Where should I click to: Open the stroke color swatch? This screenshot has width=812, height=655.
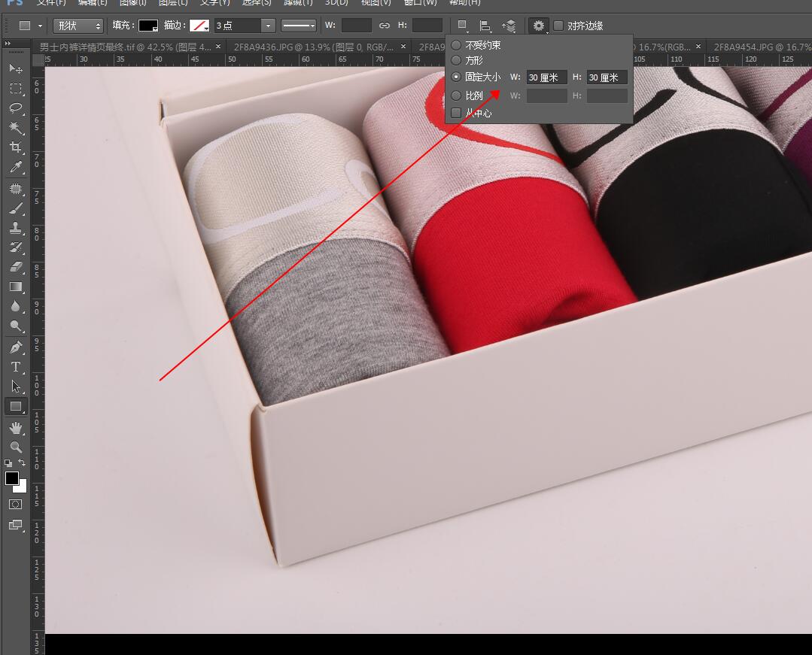[199, 26]
